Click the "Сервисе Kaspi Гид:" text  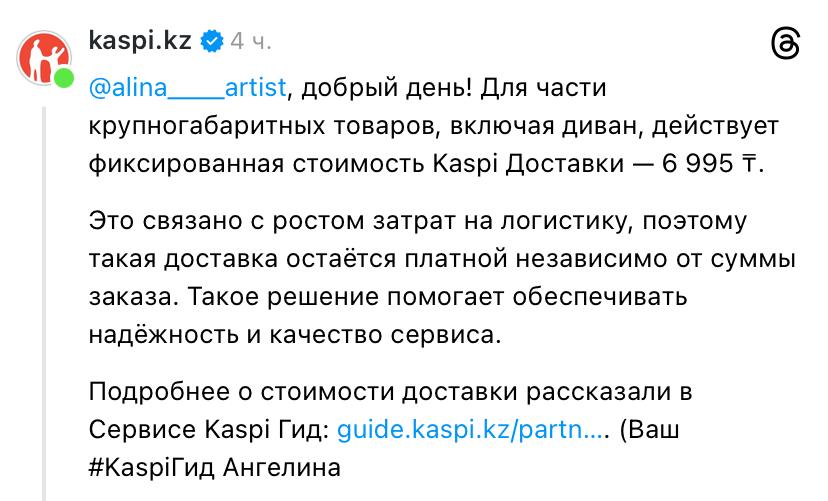point(208,429)
